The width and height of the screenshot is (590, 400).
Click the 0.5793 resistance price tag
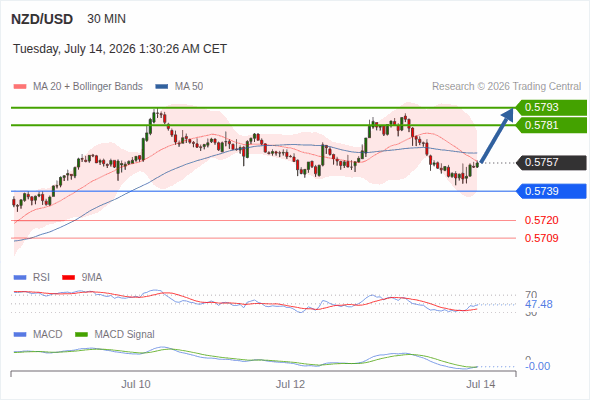click(x=551, y=107)
